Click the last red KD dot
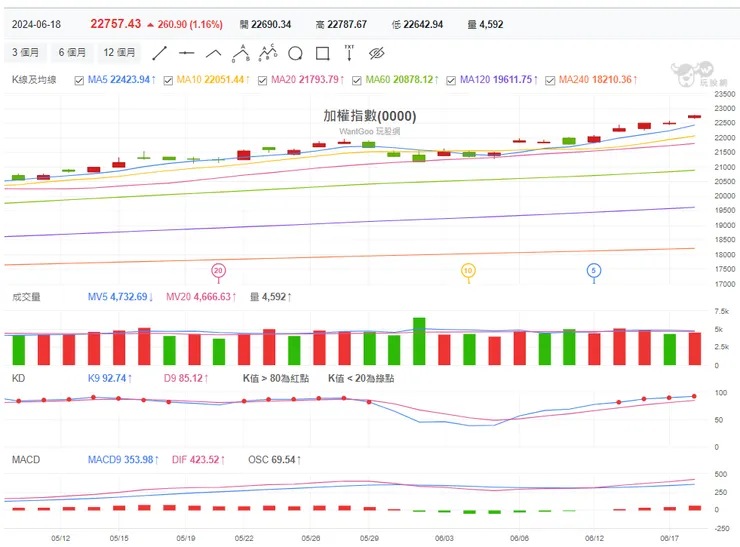 694,396
